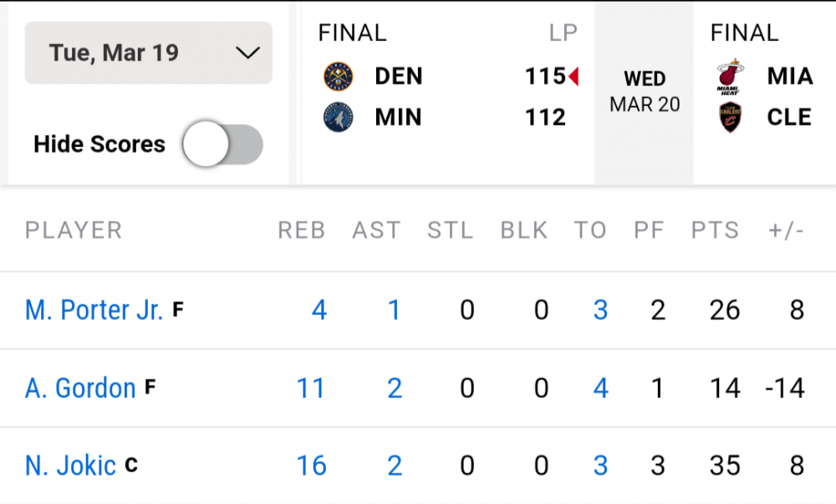This screenshot has width=836, height=504.
Task: Click Jokic's 16 rebounds value
Action: (x=311, y=466)
